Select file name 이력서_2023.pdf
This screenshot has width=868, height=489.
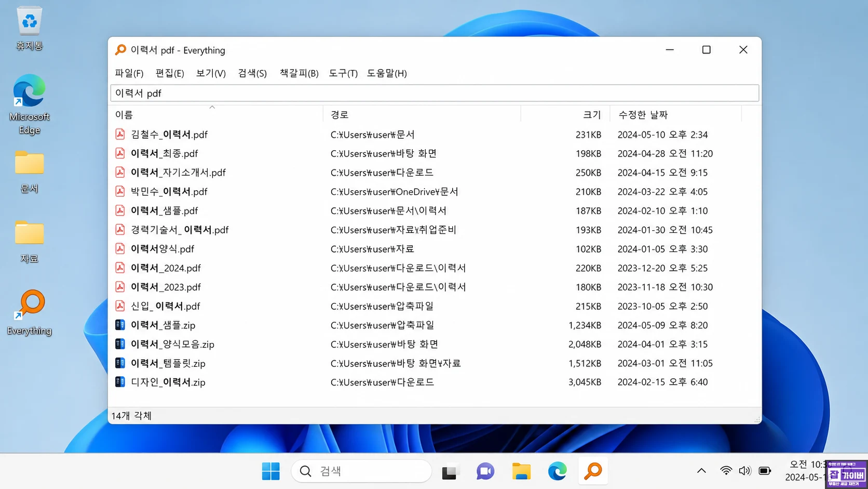point(166,287)
